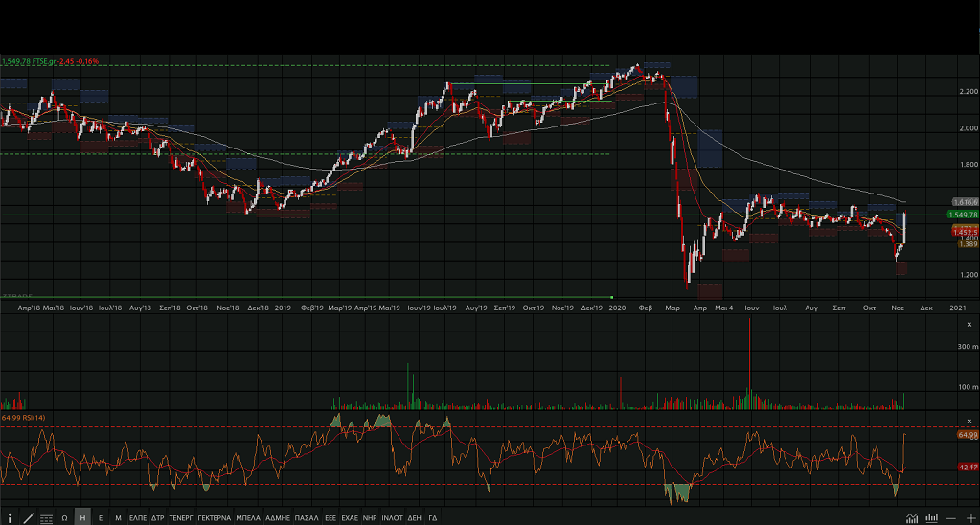980x525 pixels.
Task: Open the ΓΕΚΤΕΡΝΑ symbol tab
Action: (214, 517)
